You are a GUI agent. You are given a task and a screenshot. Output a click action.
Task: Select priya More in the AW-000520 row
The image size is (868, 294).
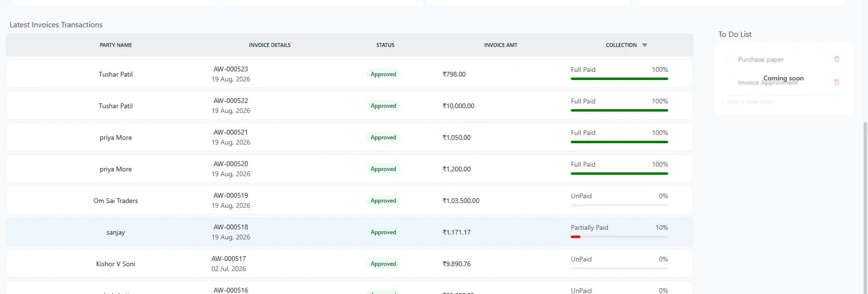click(116, 169)
